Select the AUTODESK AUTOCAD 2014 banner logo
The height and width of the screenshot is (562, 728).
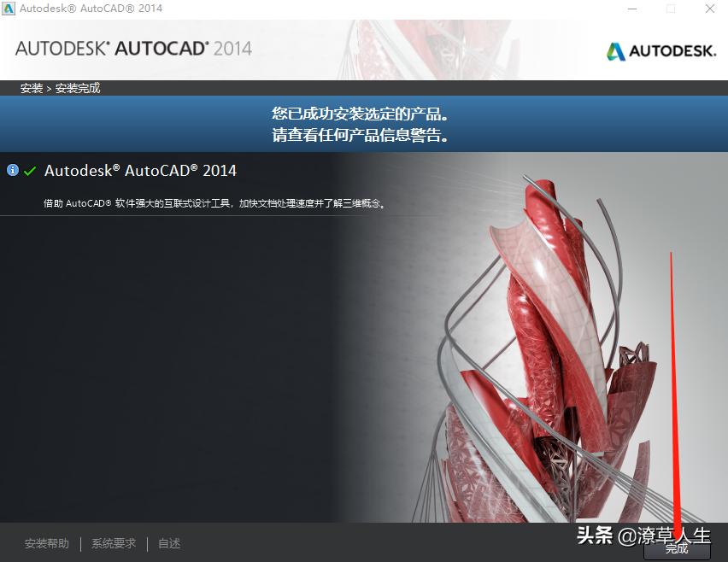(x=132, y=50)
